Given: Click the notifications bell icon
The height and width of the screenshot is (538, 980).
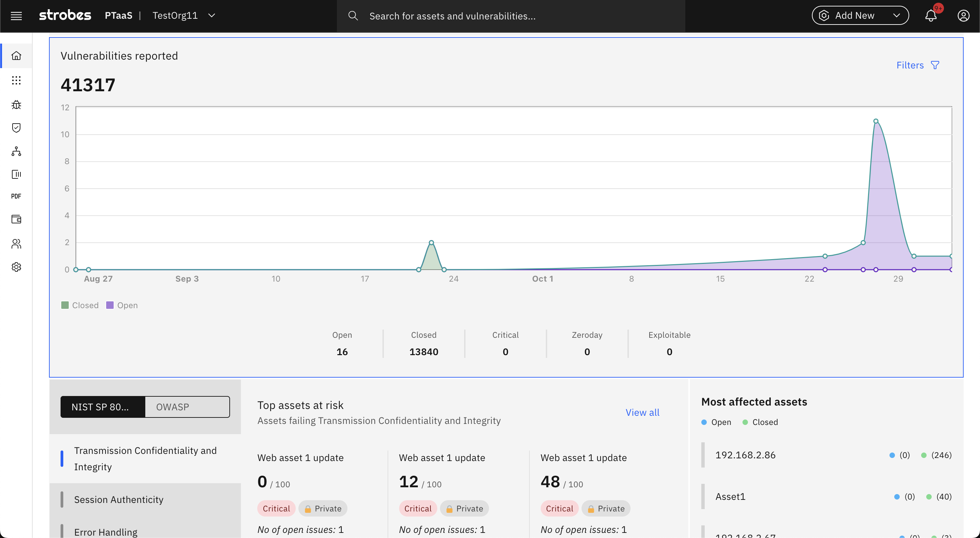Looking at the screenshot, I should coord(931,16).
